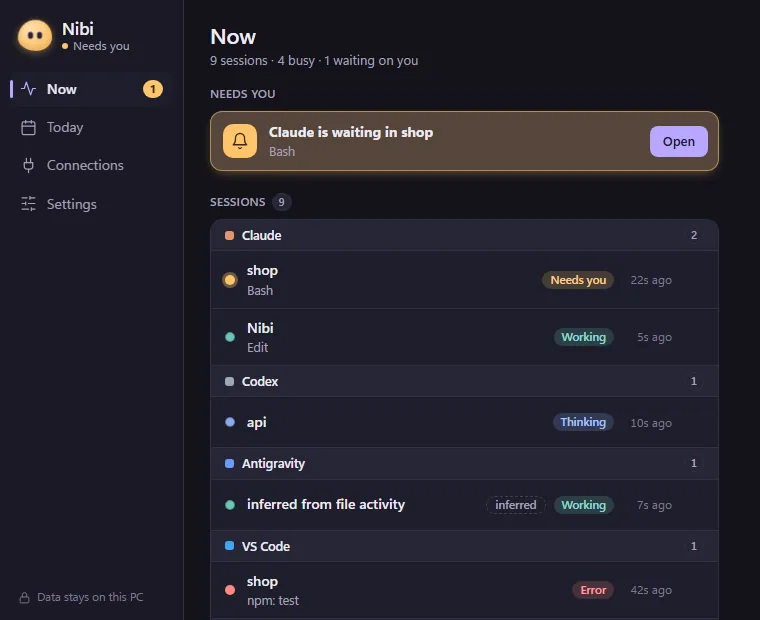Click the Today calendar icon
760x620 pixels.
point(29,127)
